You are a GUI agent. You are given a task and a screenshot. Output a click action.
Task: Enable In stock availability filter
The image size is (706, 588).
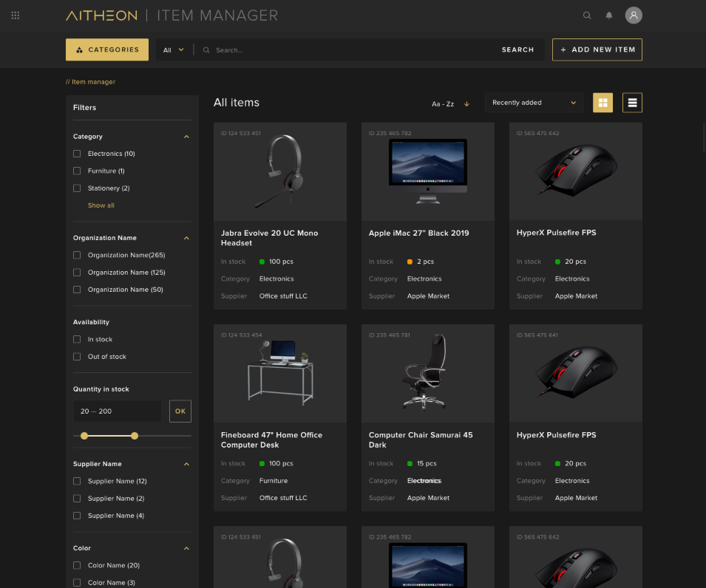pos(77,339)
